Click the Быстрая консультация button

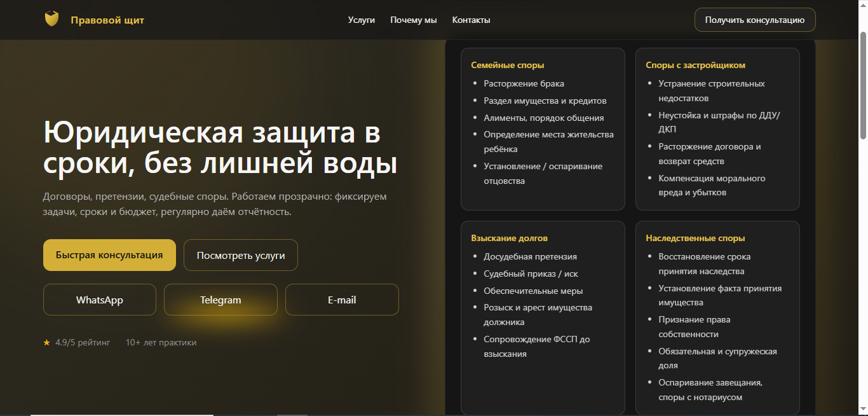tap(109, 255)
